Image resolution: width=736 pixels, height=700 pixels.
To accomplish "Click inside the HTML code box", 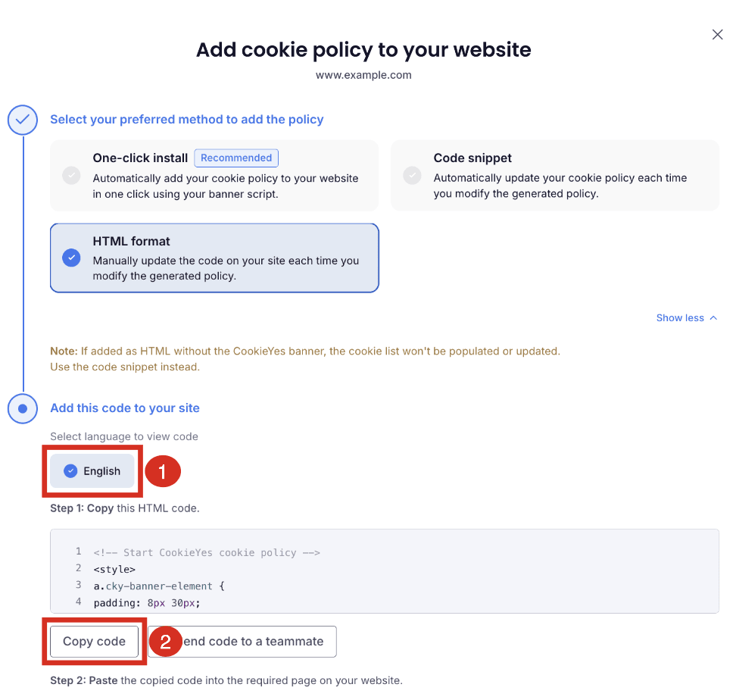I will pos(385,571).
